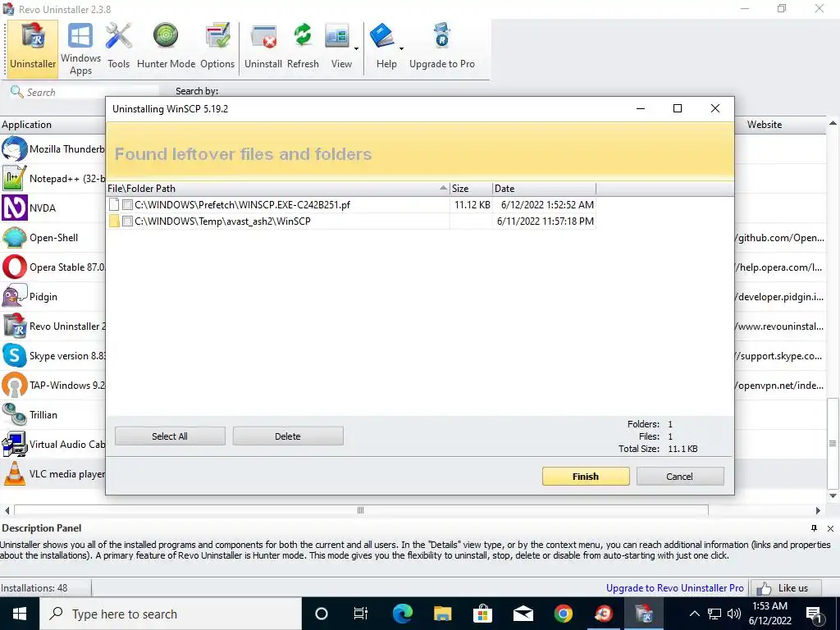Open Google Chrome from the taskbar
The width and height of the screenshot is (840, 630).
pos(563,614)
